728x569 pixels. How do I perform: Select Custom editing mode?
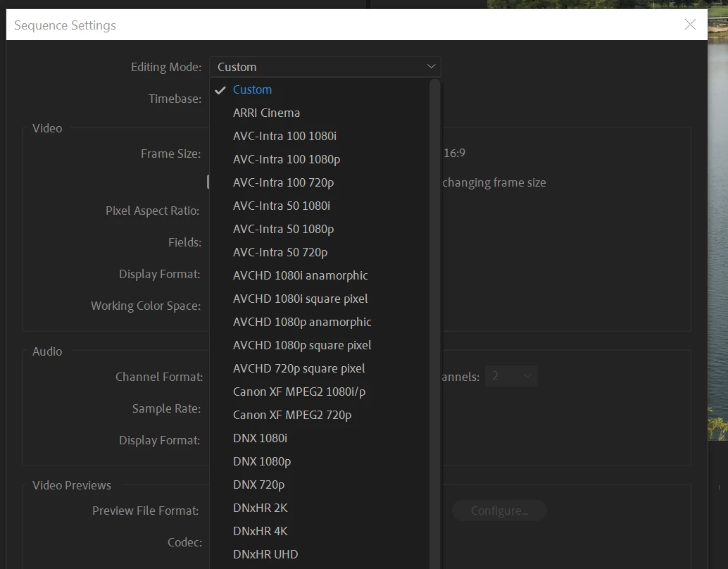point(320,89)
